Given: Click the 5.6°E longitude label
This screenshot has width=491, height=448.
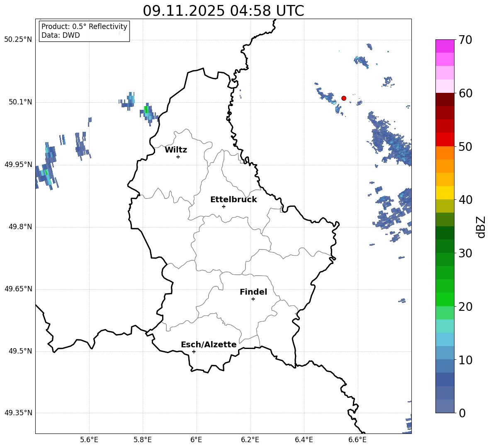Looking at the screenshot, I should click(89, 440).
